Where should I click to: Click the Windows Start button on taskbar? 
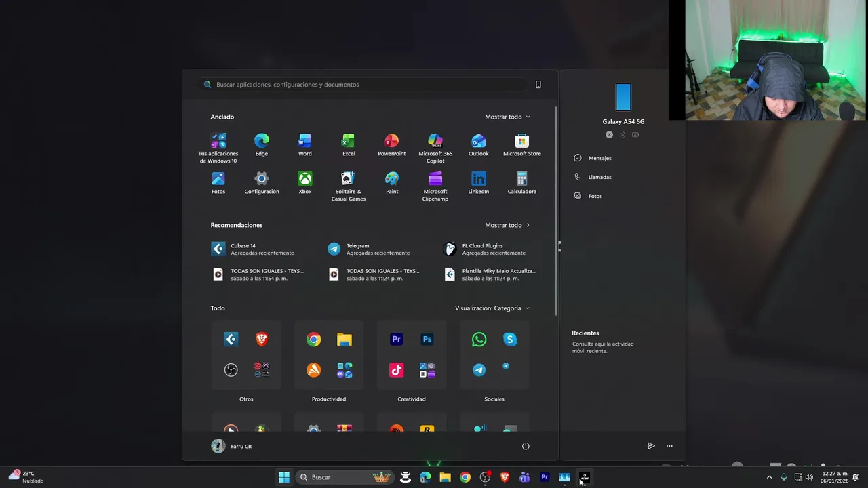tap(284, 477)
